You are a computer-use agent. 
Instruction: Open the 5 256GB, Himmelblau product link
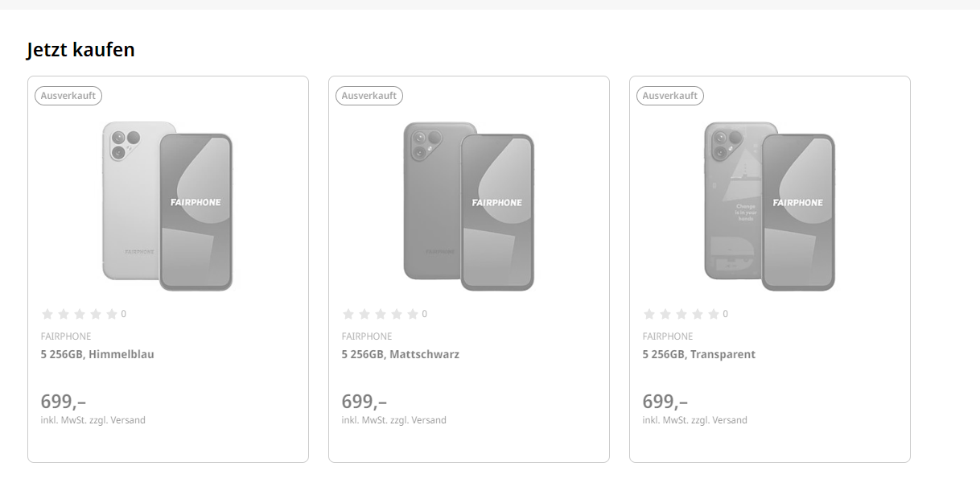(x=97, y=354)
